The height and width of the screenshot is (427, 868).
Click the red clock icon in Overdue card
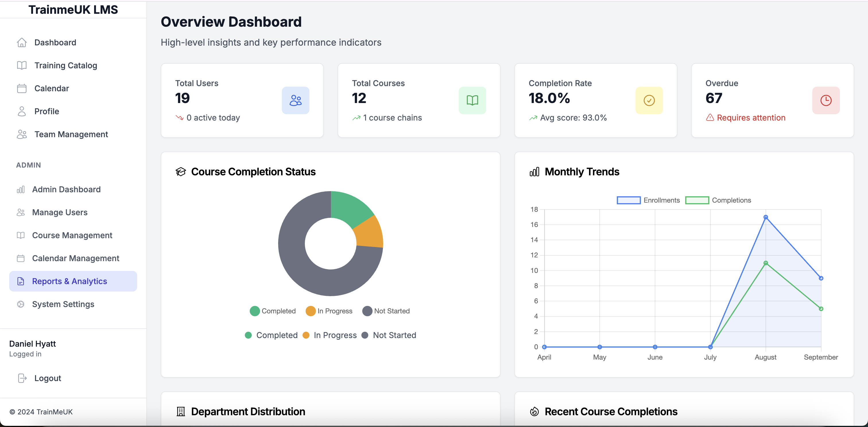pyautogui.click(x=826, y=100)
